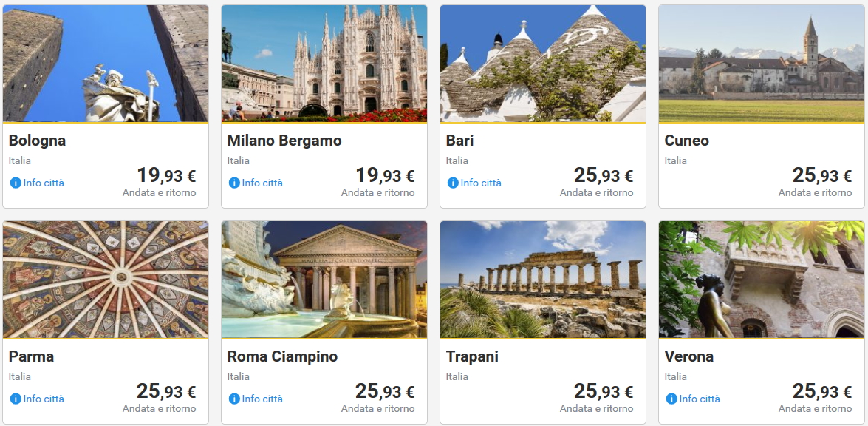Screen dimensions: 868x426
Task: Click the info icon on the Bologna card
Action: coord(15,183)
